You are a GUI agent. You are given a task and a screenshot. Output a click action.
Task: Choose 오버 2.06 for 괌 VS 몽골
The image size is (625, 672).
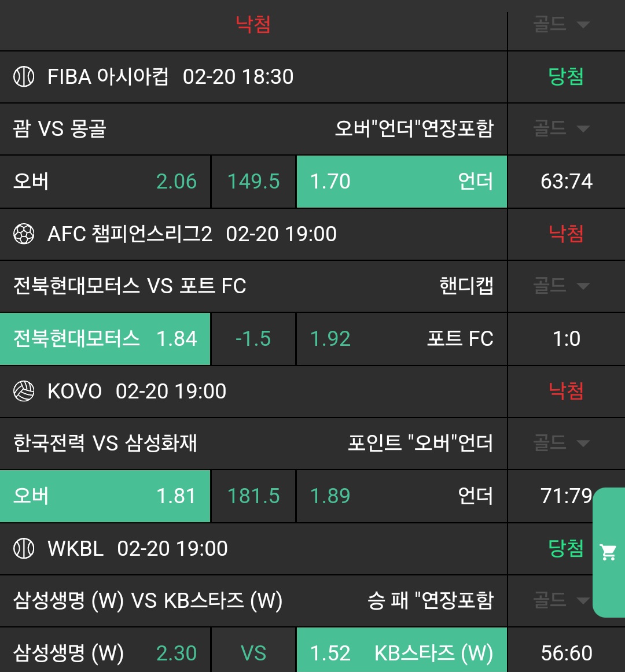tap(105, 182)
